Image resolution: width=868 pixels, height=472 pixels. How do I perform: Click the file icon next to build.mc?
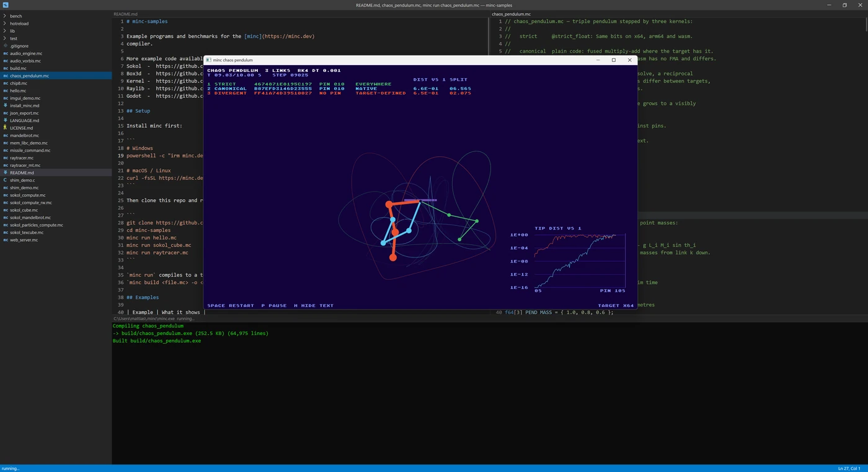click(x=6, y=68)
